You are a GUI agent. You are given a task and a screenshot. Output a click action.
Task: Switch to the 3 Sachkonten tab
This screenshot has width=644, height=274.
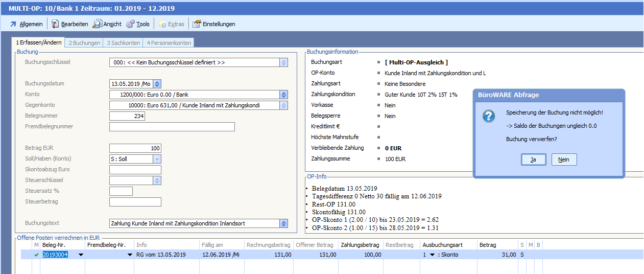(123, 43)
